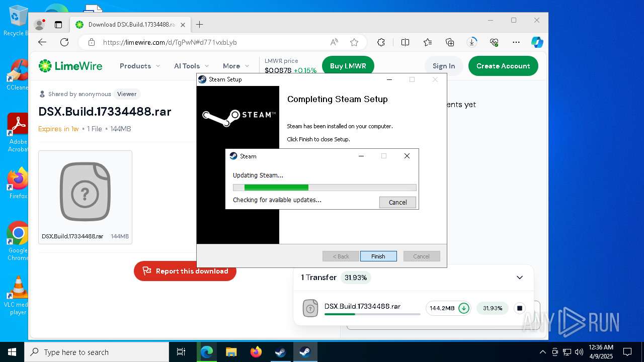644x362 pixels.
Task: Open Adobe Acrobat desktop shortcut
Action: [18, 133]
